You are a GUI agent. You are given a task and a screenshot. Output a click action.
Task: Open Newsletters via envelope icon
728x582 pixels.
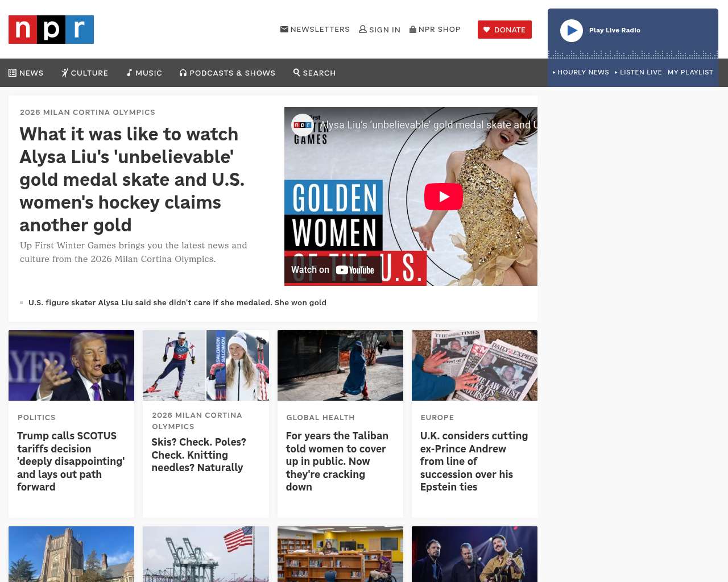[284, 30]
